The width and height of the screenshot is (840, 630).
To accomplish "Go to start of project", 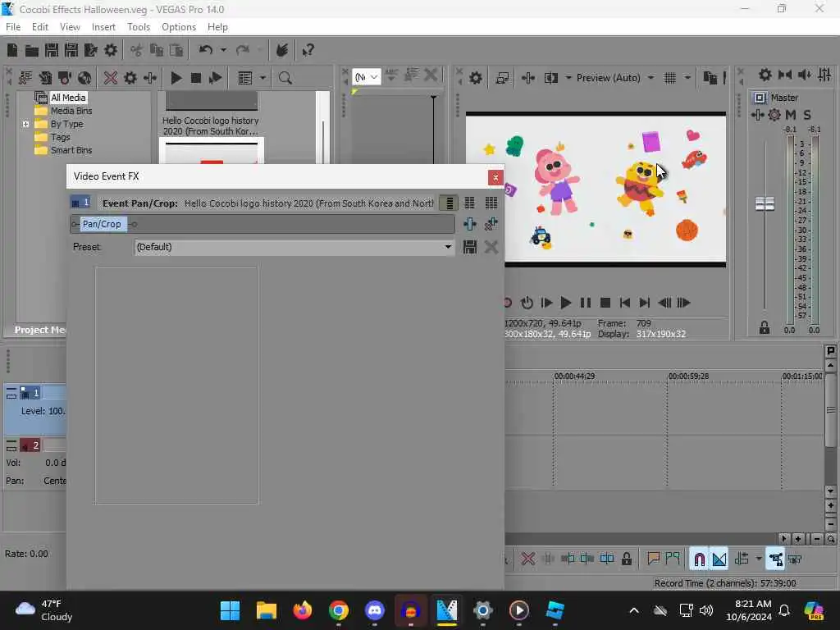I will 624,303.
